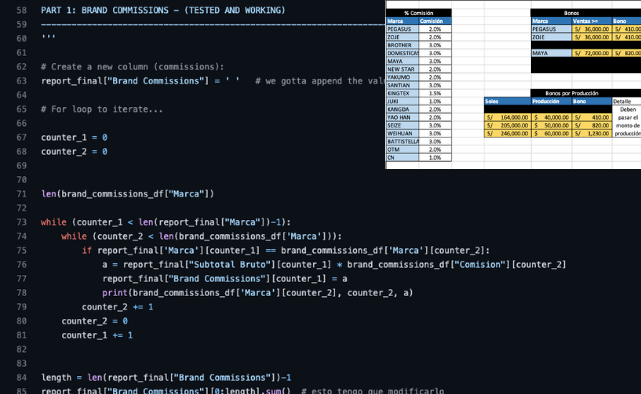Click the 'a = report_final["Subtotal Bruto"]' line
641x394 pixels.
(334, 265)
